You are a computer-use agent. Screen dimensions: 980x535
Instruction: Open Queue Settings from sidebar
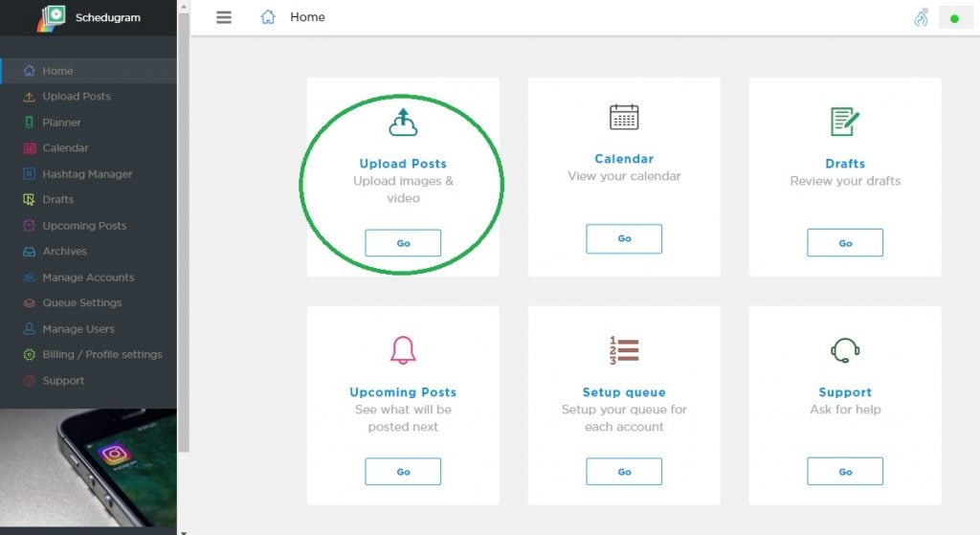tap(81, 303)
